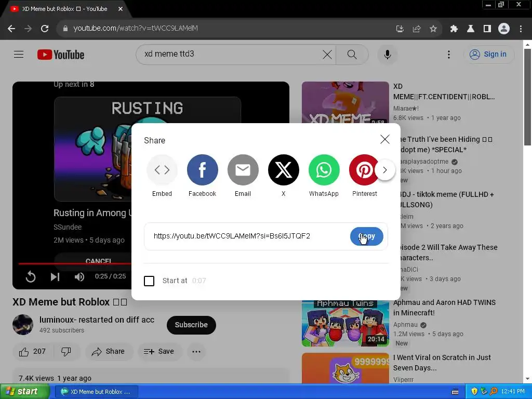This screenshot has width=532, height=399.
Task: Select the XD Meme but Roblox taskbar item
Action: point(96,392)
